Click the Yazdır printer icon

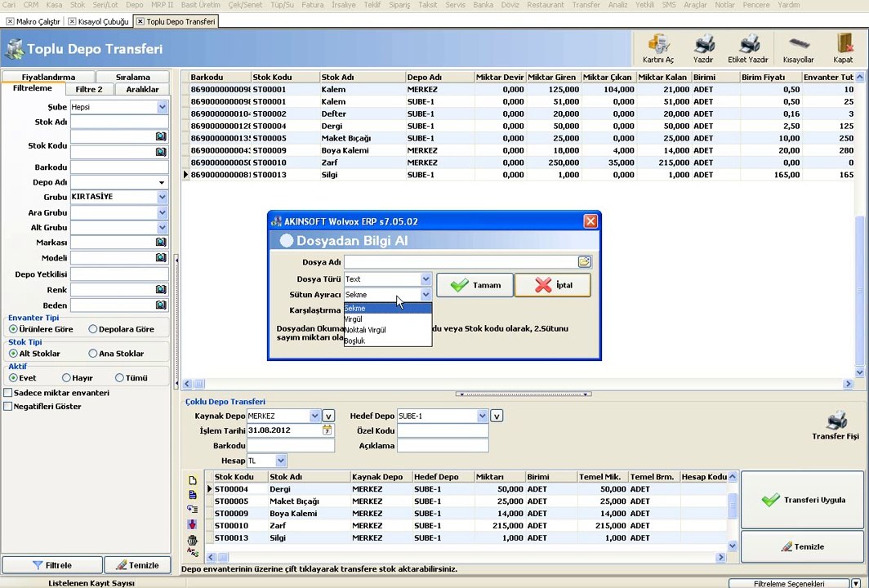703,49
